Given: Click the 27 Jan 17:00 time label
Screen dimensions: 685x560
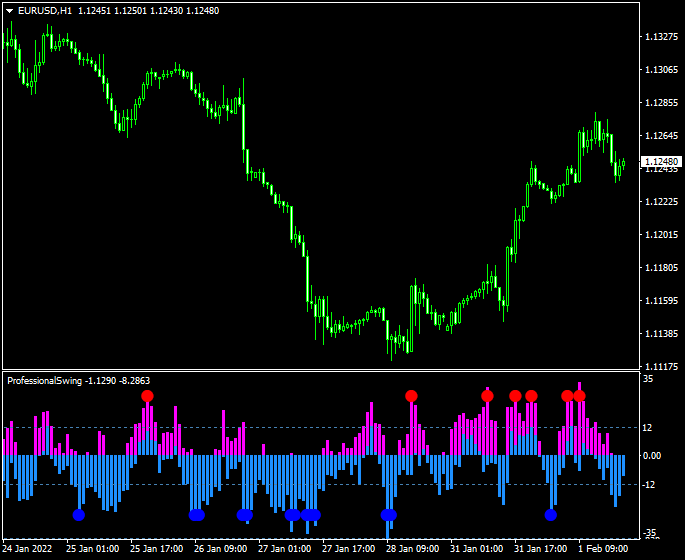Looking at the screenshot, I should pos(349,549).
